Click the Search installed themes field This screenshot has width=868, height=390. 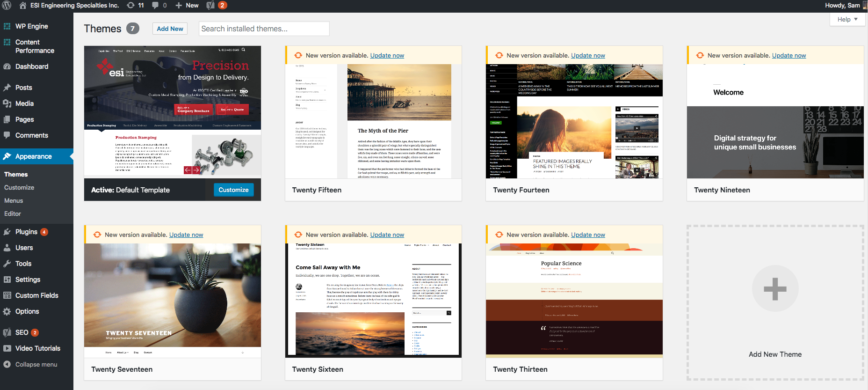[264, 29]
